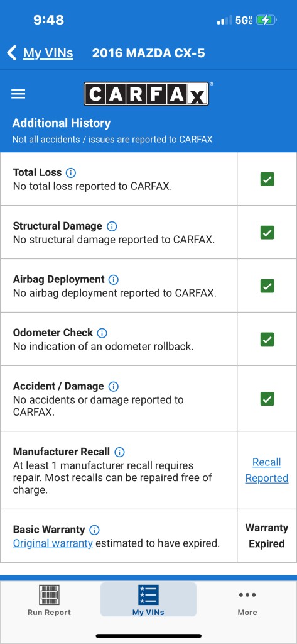This screenshot has height=644, width=297.
Task: Tap the Odometer Check info icon
Action: click(102, 333)
